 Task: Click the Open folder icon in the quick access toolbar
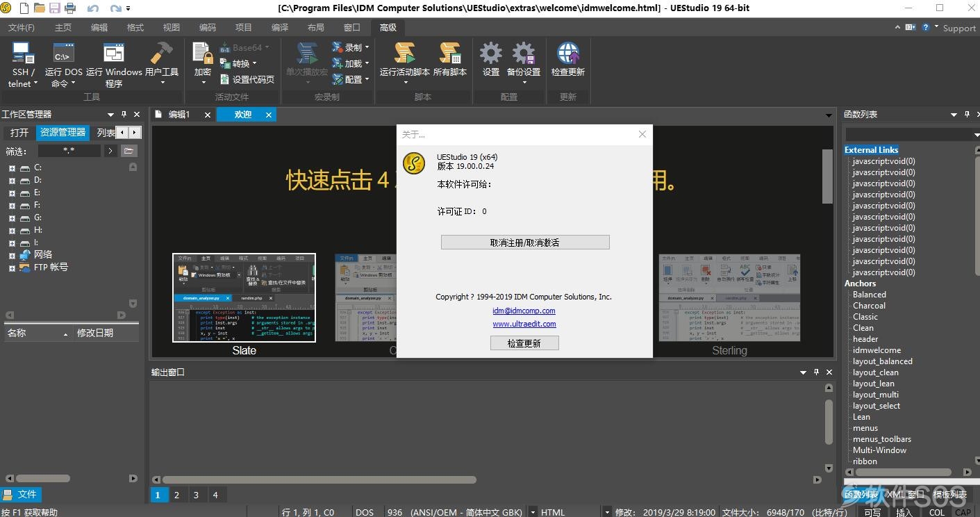(40, 8)
